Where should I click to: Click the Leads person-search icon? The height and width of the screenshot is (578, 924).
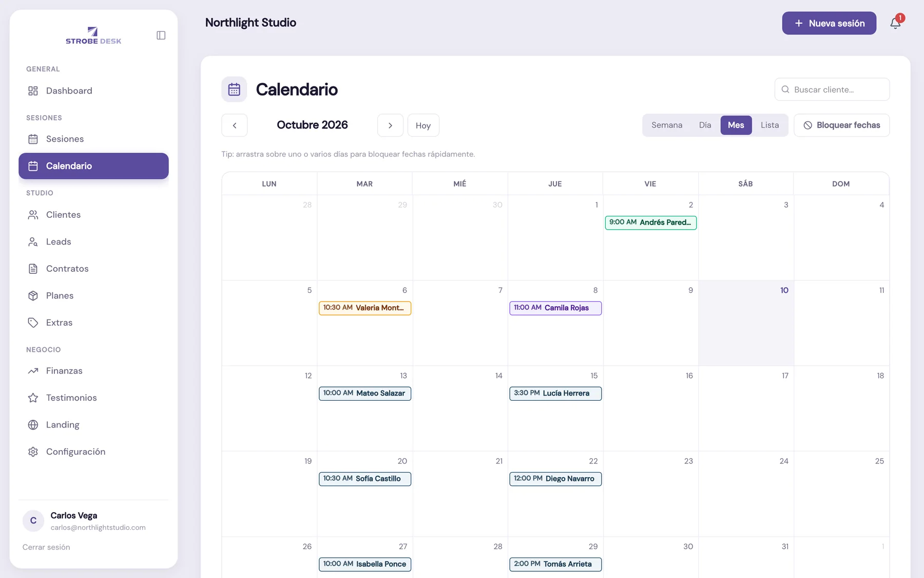tap(33, 242)
